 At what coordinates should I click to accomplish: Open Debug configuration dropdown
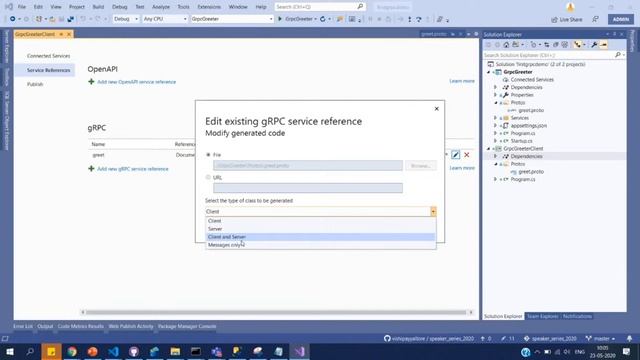coord(126,19)
